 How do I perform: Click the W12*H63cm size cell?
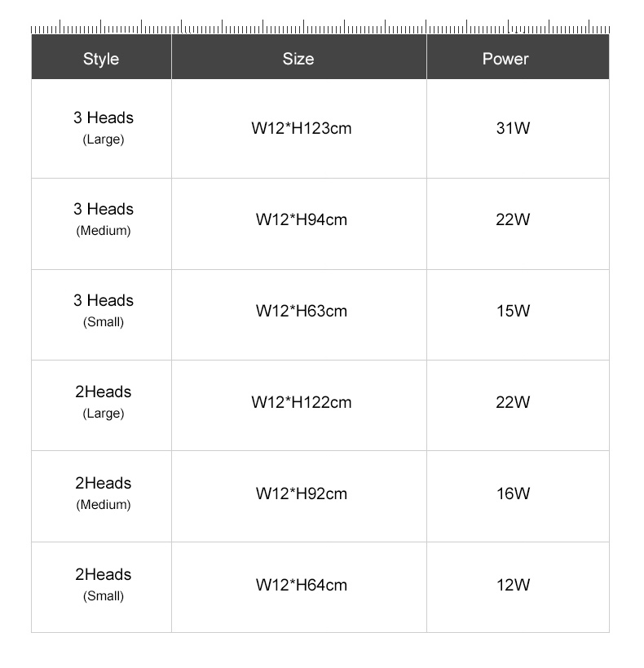299,315
